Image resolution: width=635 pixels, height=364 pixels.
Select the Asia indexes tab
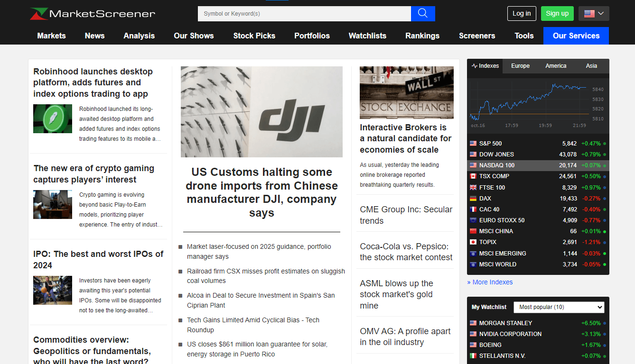591,66
